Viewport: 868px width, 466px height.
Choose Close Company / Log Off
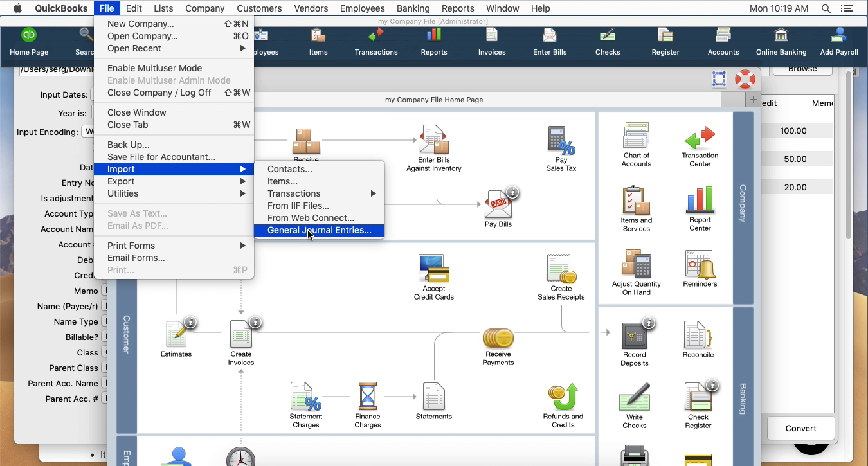(174, 93)
